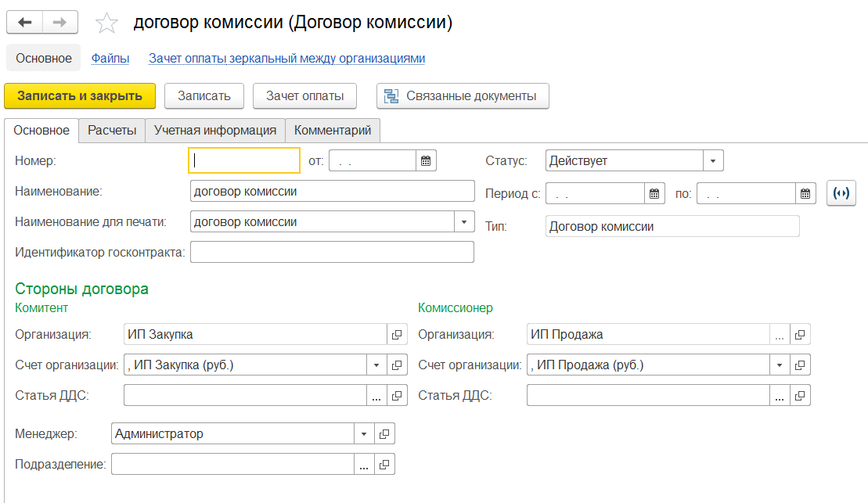868x503 pixels.
Task: Open the Файлы link
Action: [110, 58]
